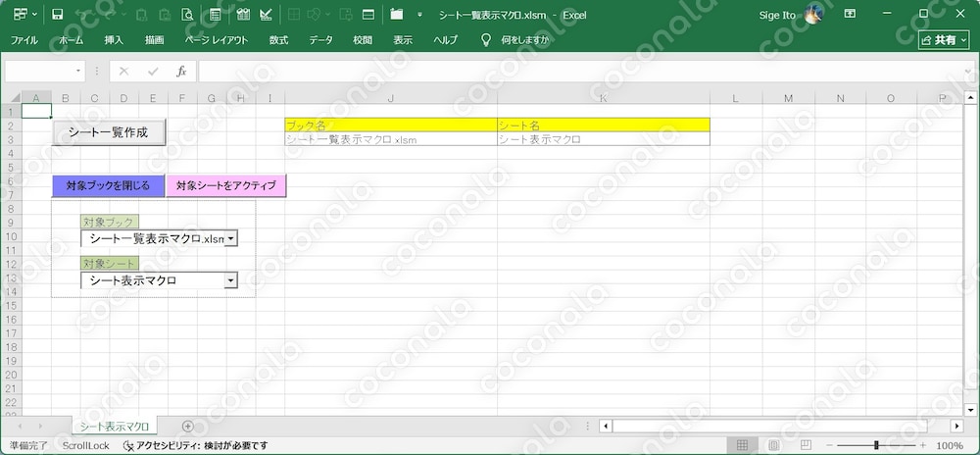Click the accessibility check status icon
This screenshot has height=455, width=980.
click(x=128, y=445)
